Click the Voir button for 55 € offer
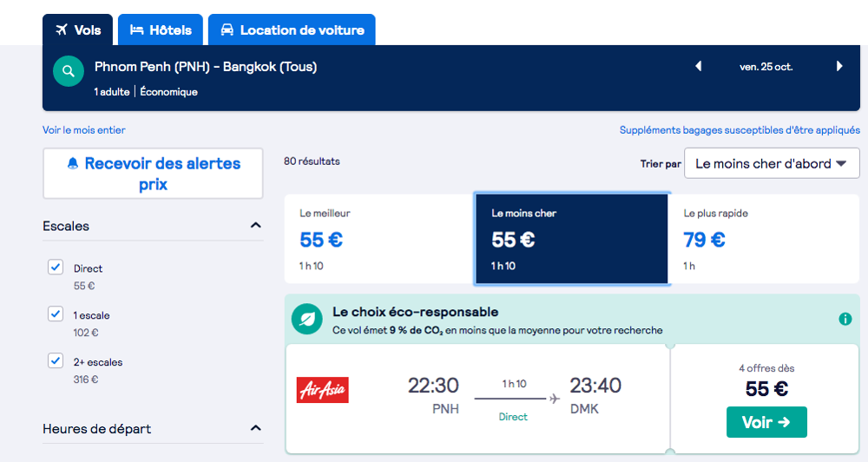Image resolution: width=868 pixels, height=462 pixels. 766,422
